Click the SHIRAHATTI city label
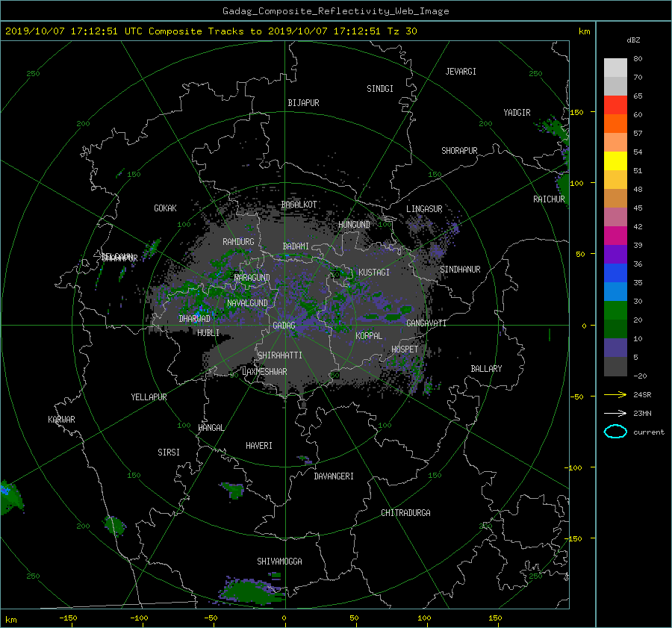The height and width of the screenshot is (628, 672). click(280, 355)
